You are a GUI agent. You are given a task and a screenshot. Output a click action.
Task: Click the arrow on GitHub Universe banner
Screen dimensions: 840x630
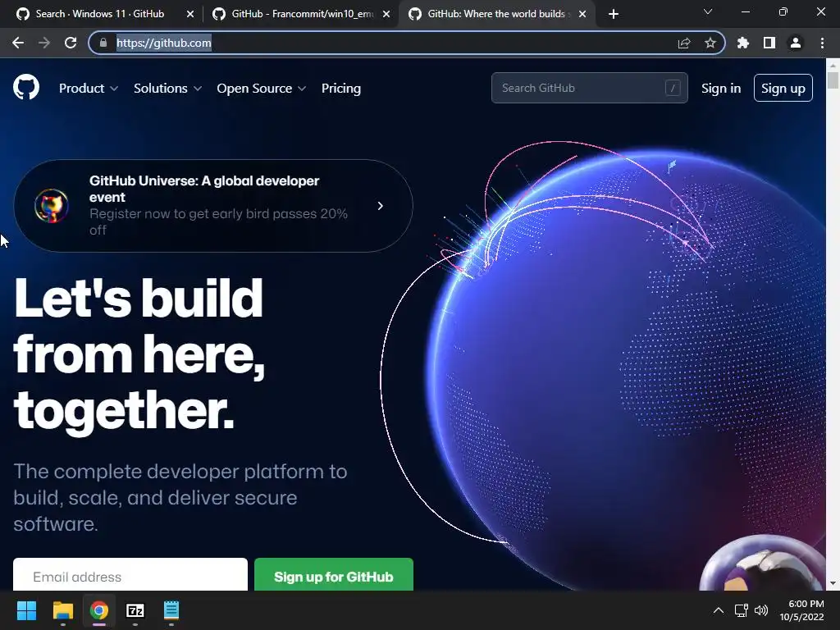click(381, 206)
